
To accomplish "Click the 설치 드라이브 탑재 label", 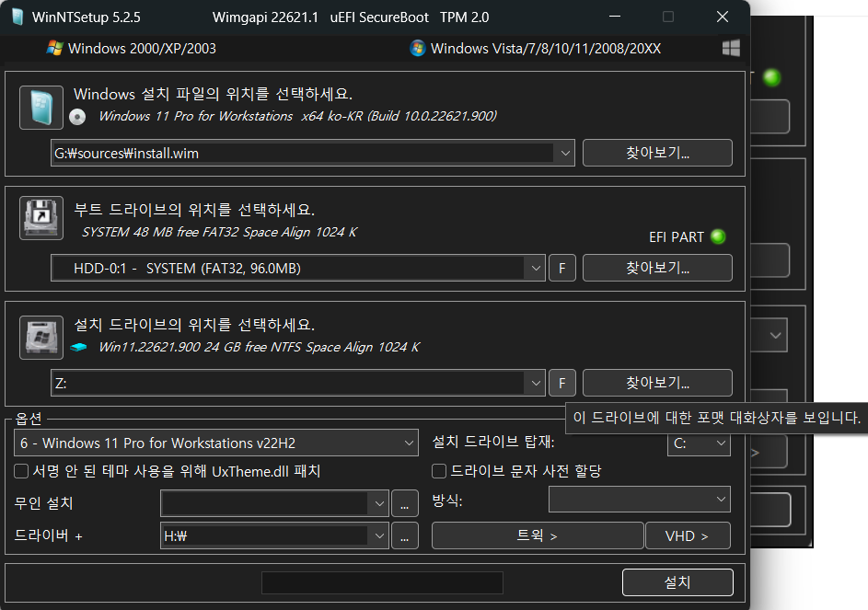I will point(493,442).
